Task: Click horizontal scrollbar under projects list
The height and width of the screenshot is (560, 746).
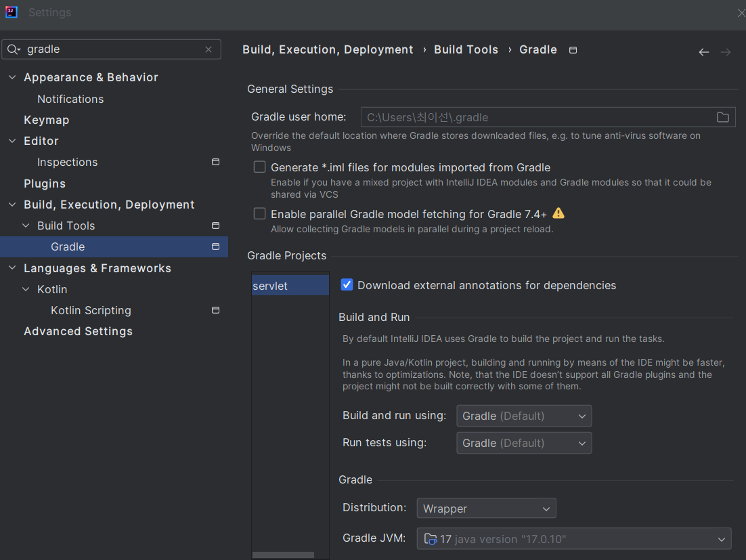Action: pyautogui.click(x=283, y=555)
